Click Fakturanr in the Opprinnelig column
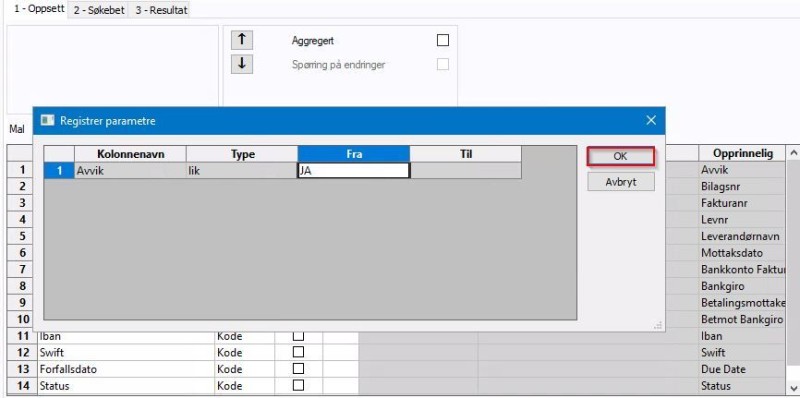This screenshot has height=398, width=800. 743,203
